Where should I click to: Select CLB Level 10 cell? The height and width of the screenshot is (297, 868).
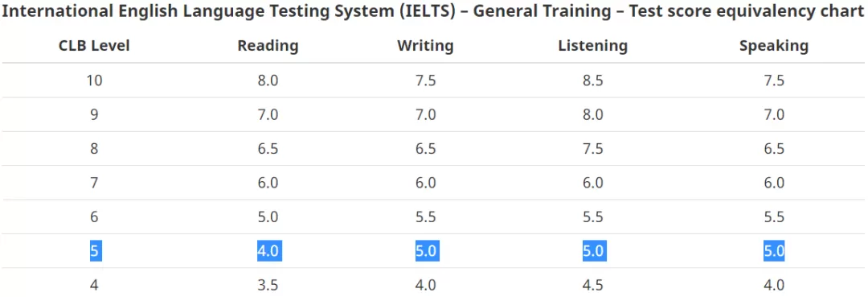[94, 80]
